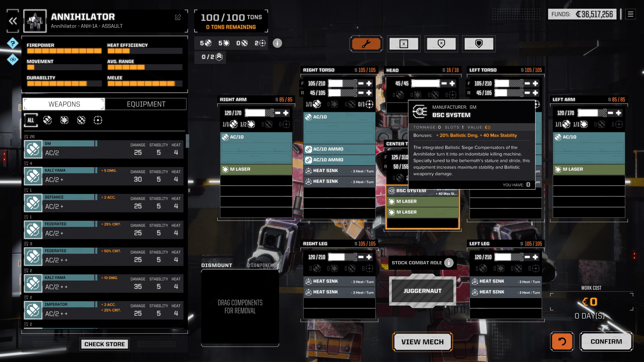Screen dimensions: 644x362
Task: Switch to the WEAPONS tab
Action: pyautogui.click(x=64, y=104)
